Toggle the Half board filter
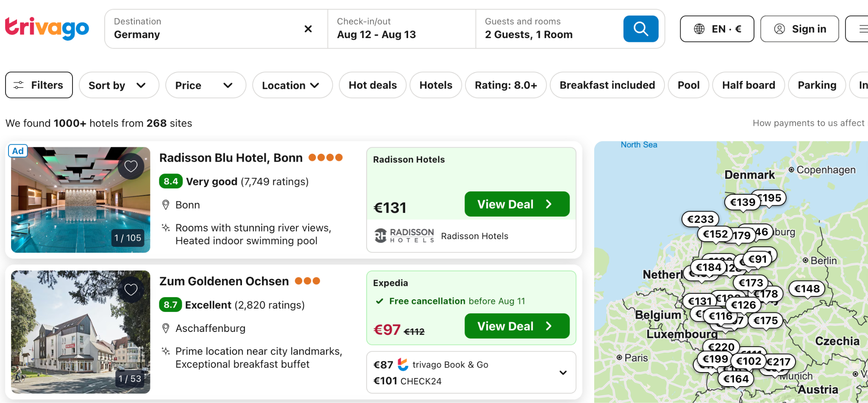The width and height of the screenshot is (868, 403). pyautogui.click(x=748, y=85)
